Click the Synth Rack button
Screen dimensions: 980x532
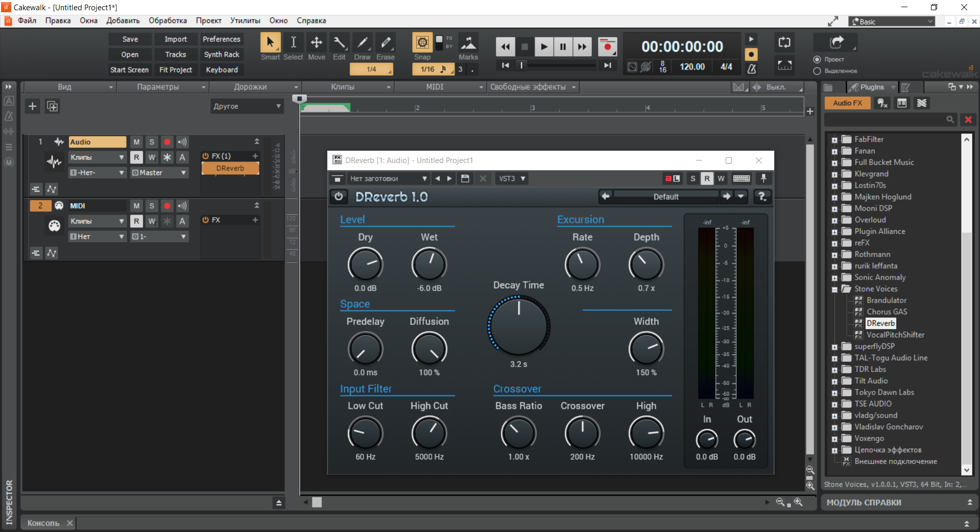(x=222, y=55)
